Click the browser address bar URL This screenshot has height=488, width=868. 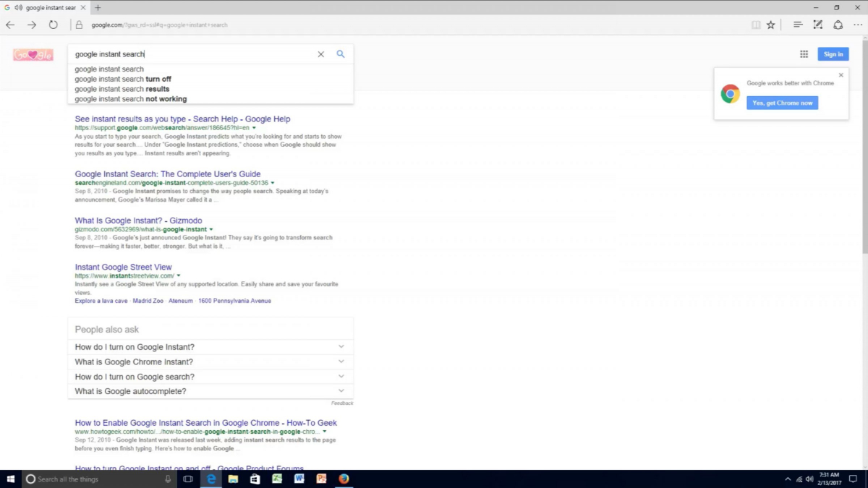[x=159, y=25]
